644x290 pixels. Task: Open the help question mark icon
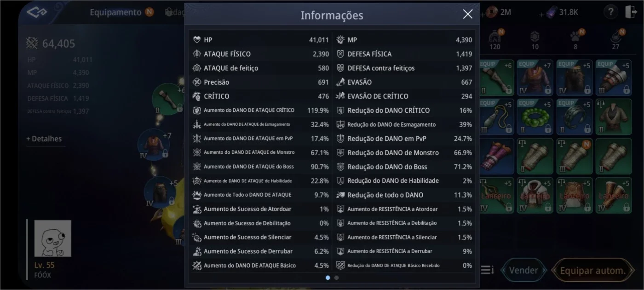click(x=610, y=12)
